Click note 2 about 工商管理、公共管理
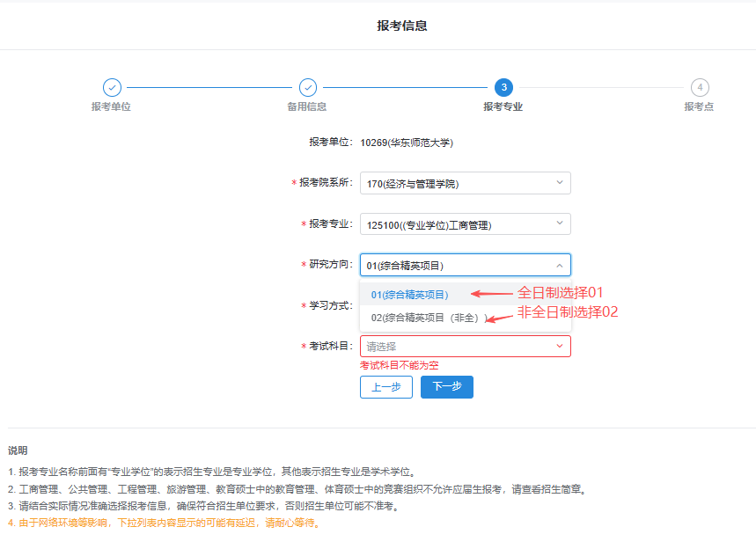756x549 pixels. 298,489
